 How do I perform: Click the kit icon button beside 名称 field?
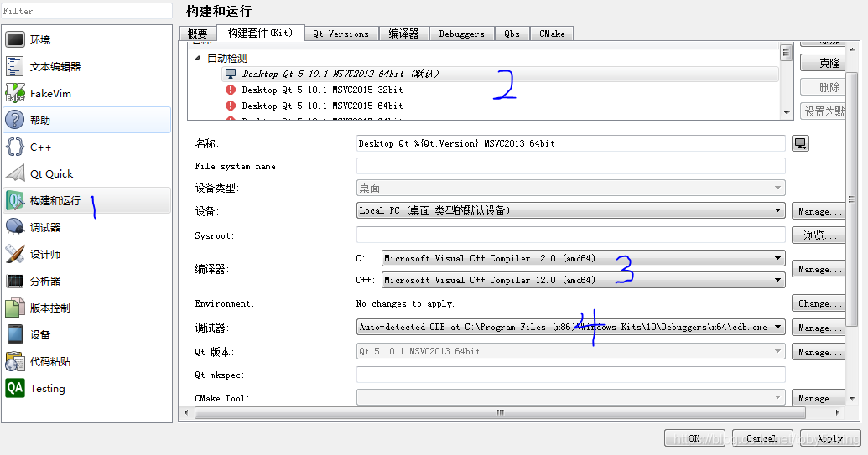(x=800, y=144)
